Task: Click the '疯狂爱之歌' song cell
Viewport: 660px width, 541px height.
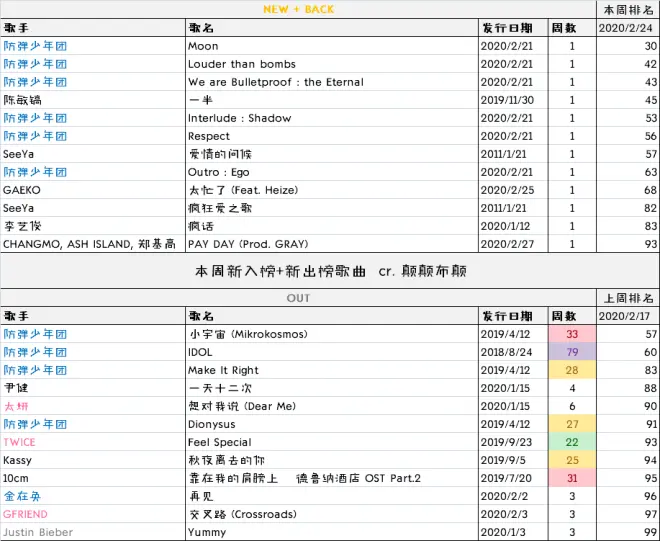Action: click(x=332, y=208)
